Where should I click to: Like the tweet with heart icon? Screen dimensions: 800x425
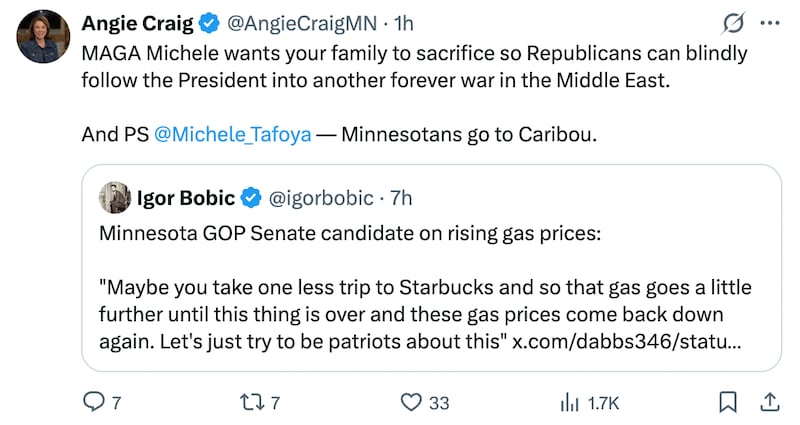coord(410,402)
